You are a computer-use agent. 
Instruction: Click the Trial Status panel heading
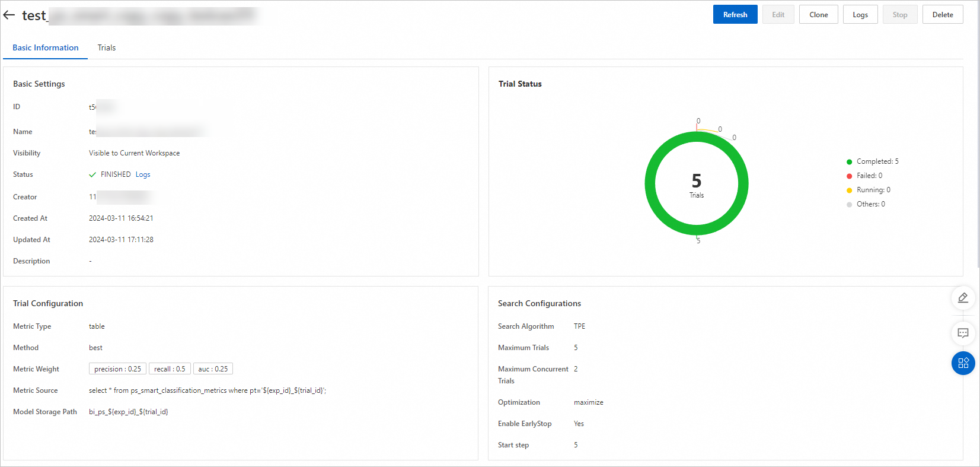click(x=520, y=84)
